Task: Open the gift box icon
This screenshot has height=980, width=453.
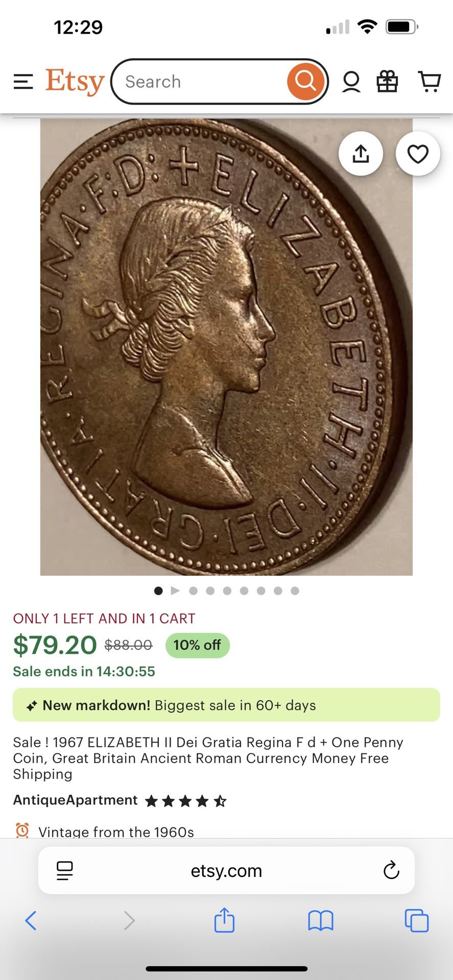Action: (387, 82)
